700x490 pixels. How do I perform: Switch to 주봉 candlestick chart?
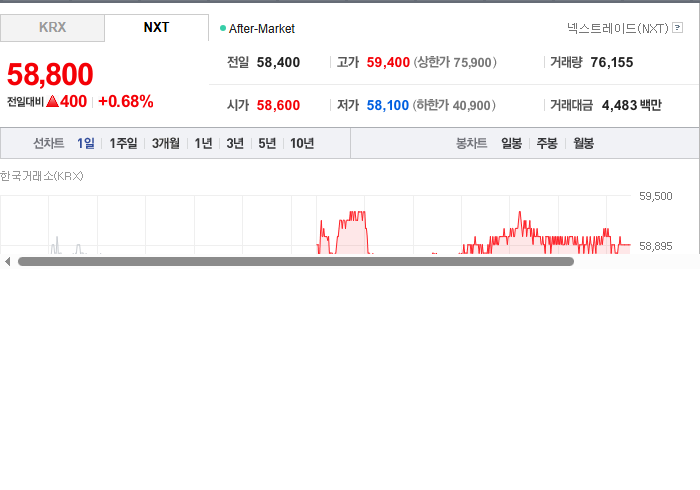(547, 143)
